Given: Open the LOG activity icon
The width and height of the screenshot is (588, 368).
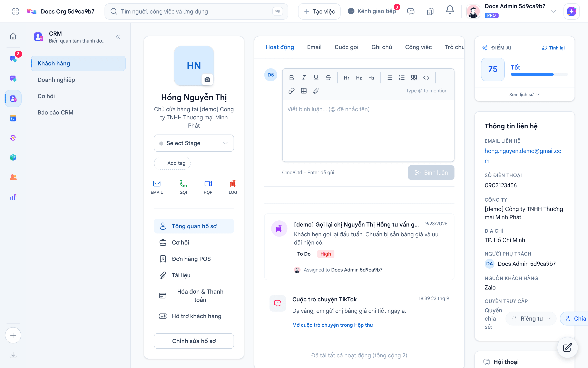Looking at the screenshot, I should tap(233, 187).
